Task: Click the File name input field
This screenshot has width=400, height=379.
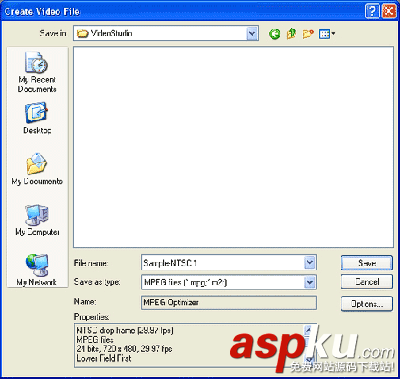Action: point(223,263)
